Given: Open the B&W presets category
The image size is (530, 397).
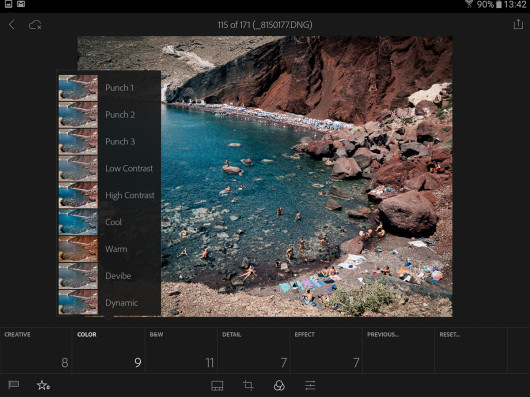Looking at the screenshot, I should point(181,350).
